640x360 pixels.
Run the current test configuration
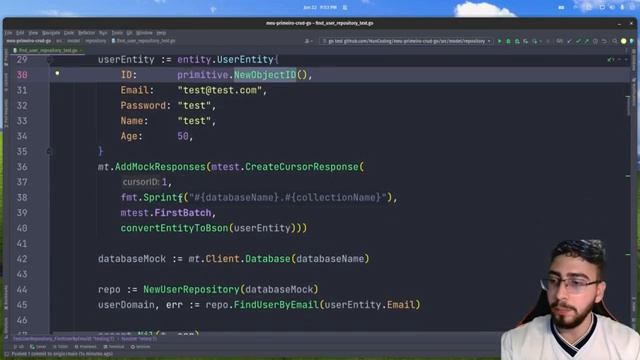[500, 41]
